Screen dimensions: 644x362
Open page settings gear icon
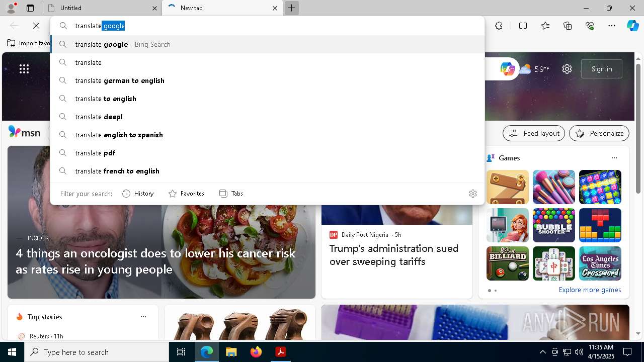coord(567,69)
